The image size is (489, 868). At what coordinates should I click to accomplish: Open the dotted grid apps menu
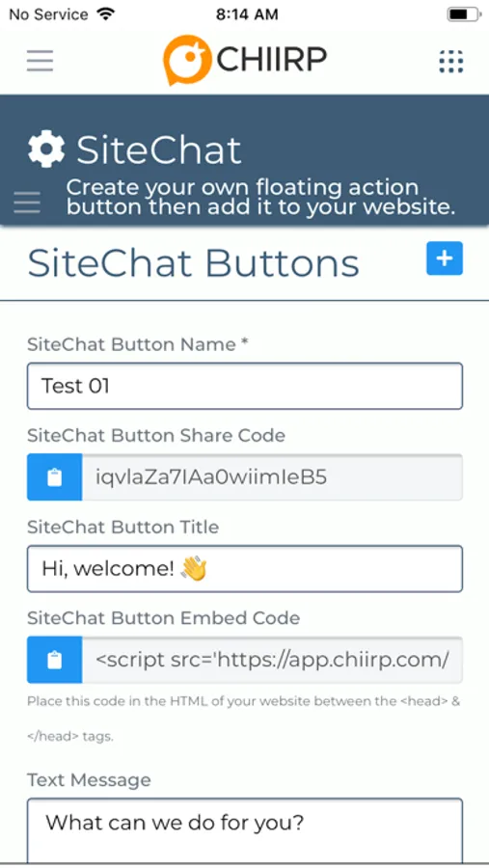click(x=450, y=61)
